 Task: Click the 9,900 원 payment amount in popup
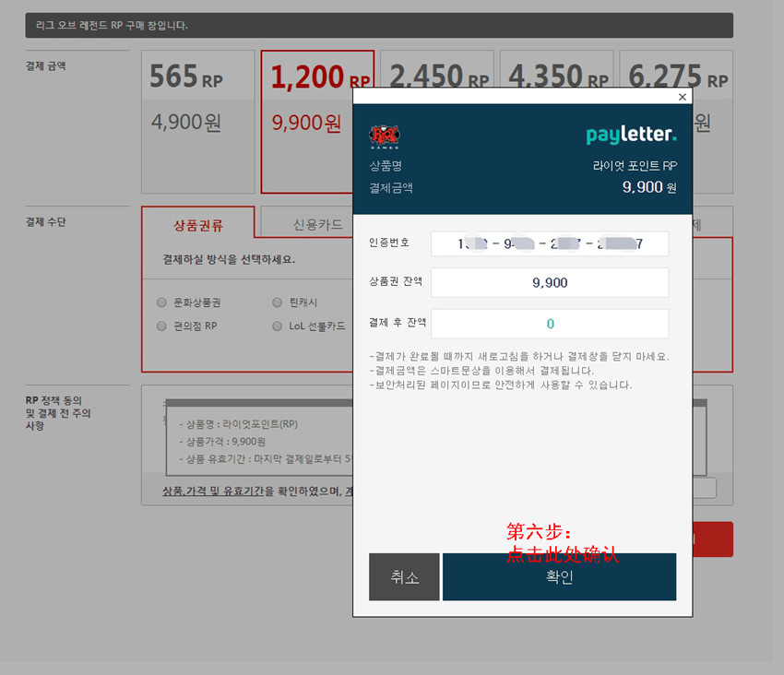(x=649, y=187)
